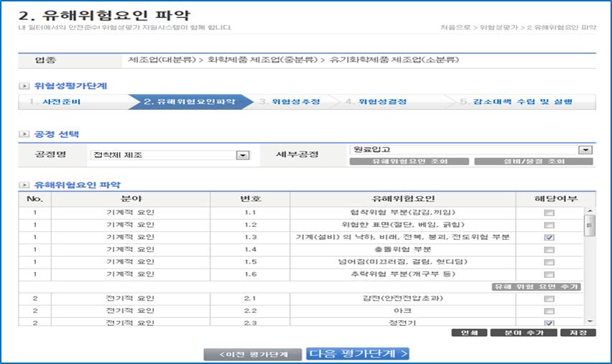Image resolution: width=612 pixels, height=364 pixels.
Task: Click the 분야 추가 button
Action: click(524, 333)
